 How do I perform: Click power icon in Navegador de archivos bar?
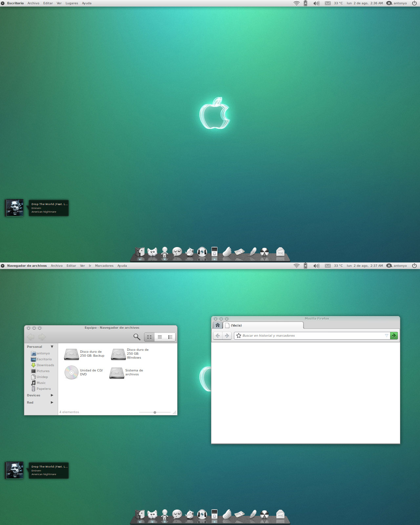tap(414, 266)
